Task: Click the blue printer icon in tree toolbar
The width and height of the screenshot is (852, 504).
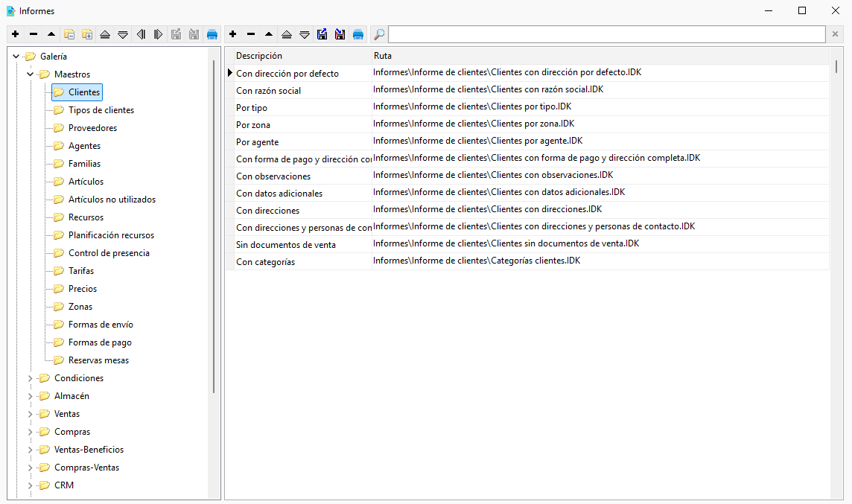Action: coord(212,34)
